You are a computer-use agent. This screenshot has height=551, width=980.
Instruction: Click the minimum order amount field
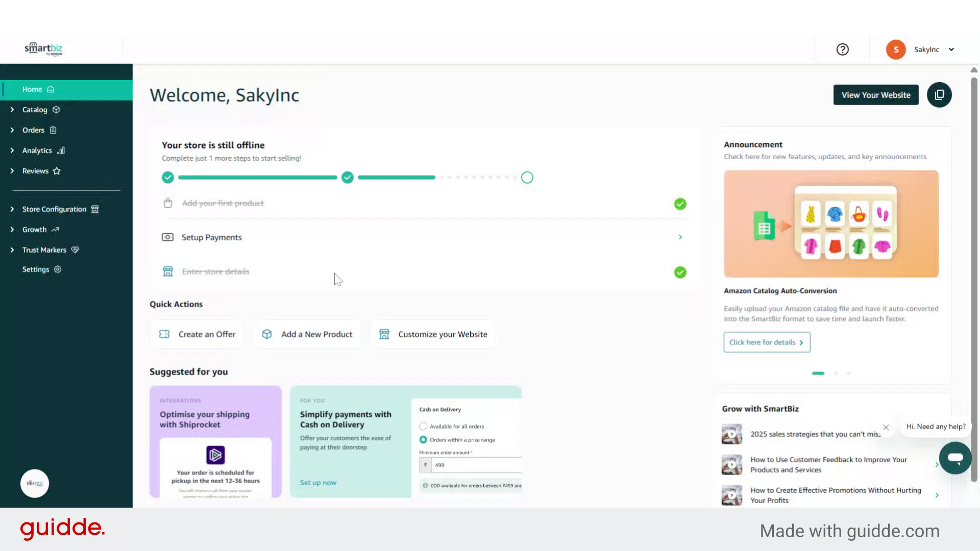[x=475, y=465]
